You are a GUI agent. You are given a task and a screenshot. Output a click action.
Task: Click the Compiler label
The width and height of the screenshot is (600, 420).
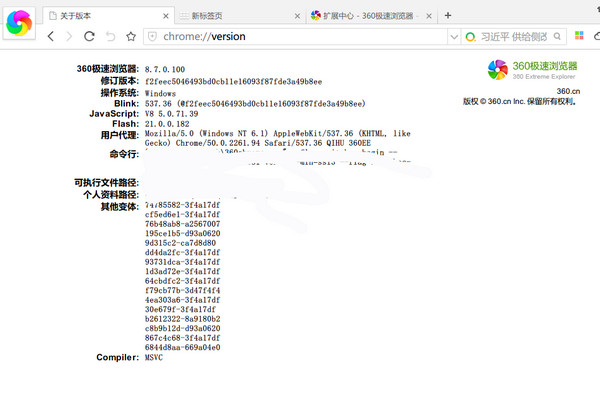coord(117,357)
